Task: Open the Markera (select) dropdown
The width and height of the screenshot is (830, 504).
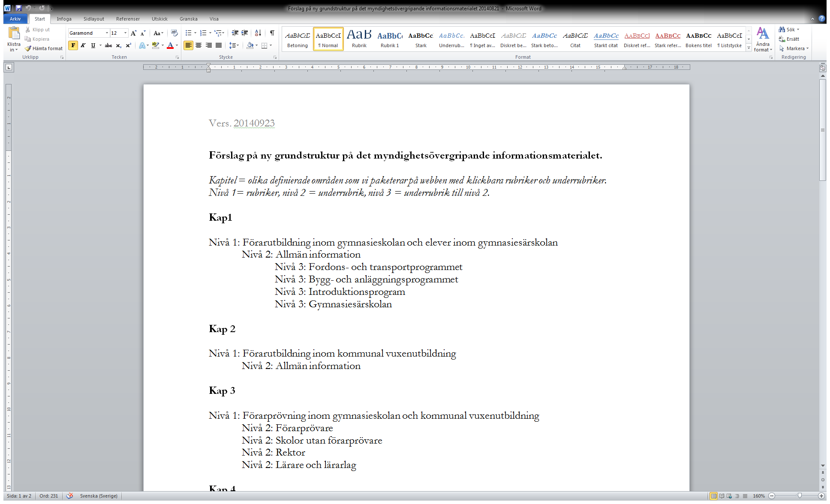Action: point(794,48)
